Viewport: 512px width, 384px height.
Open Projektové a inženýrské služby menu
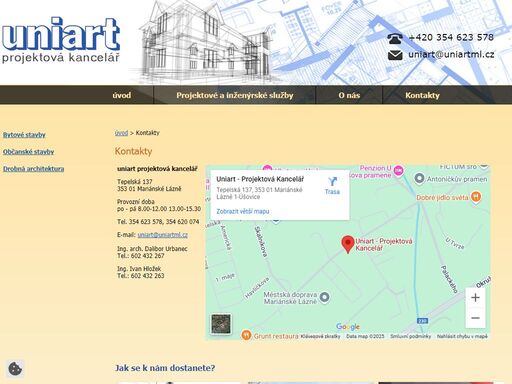pyautogui.click(x=235, y=95)
